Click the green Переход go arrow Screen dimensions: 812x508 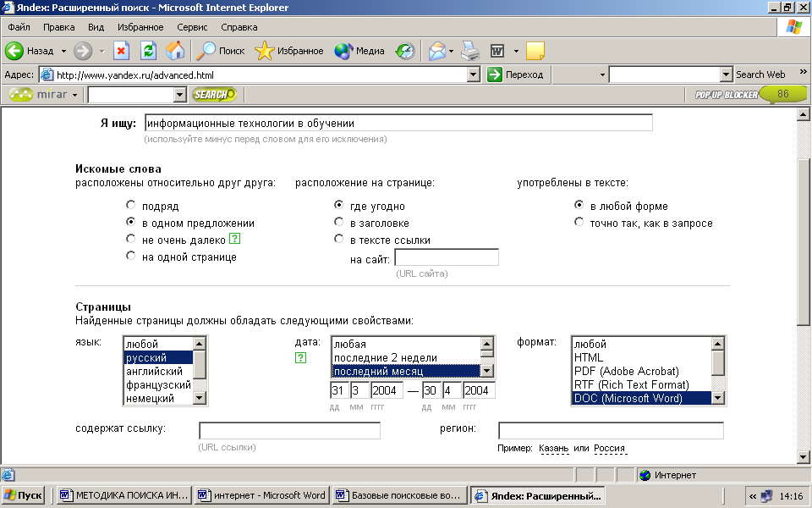[495, 75]
